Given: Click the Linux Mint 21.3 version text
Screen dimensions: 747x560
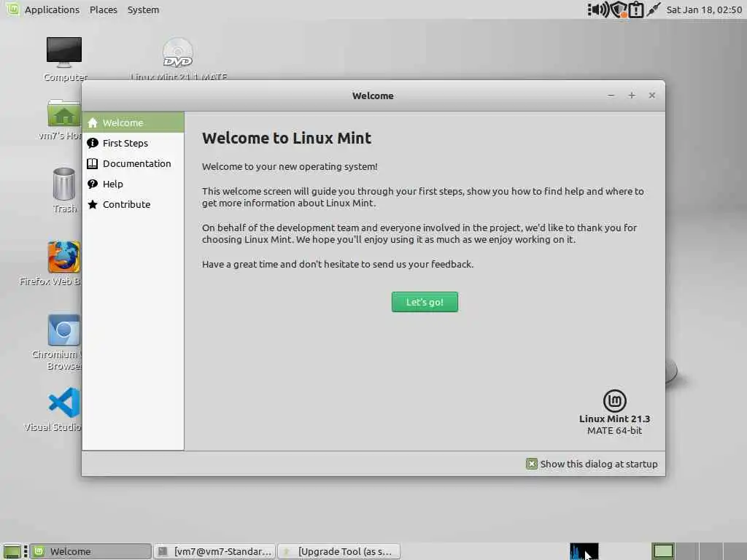Looking at the screenshot, I should click(614, 419).
